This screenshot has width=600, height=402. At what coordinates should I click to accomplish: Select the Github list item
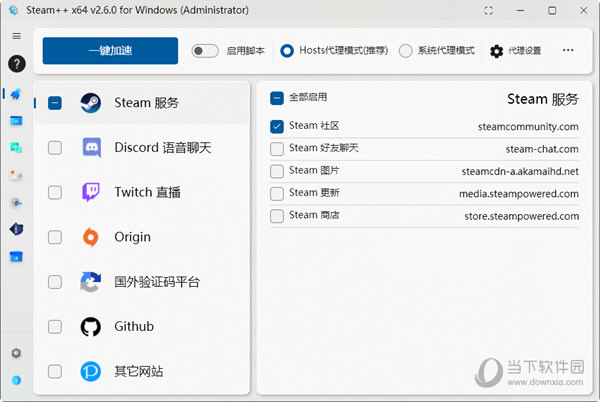142,327
